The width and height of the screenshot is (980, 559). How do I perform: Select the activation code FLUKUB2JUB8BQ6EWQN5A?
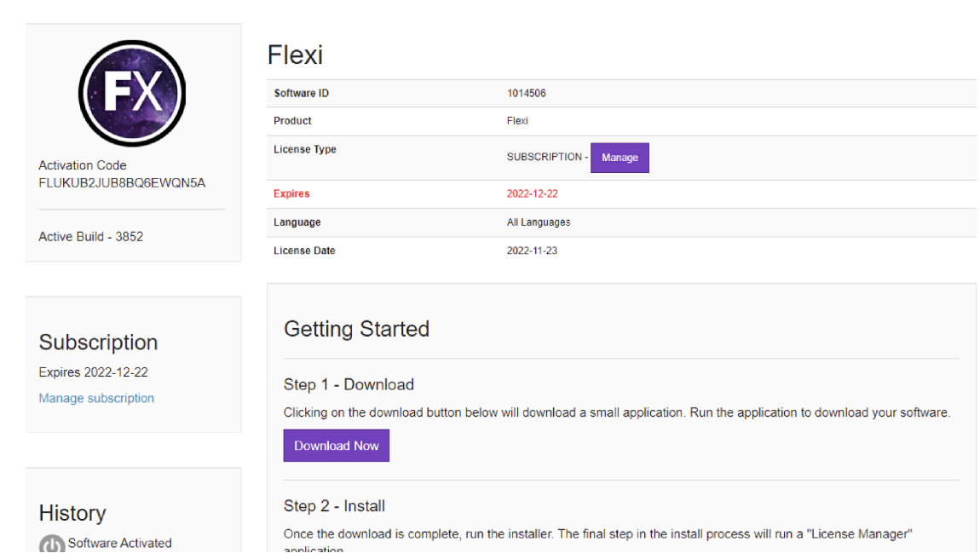point(122,183)
